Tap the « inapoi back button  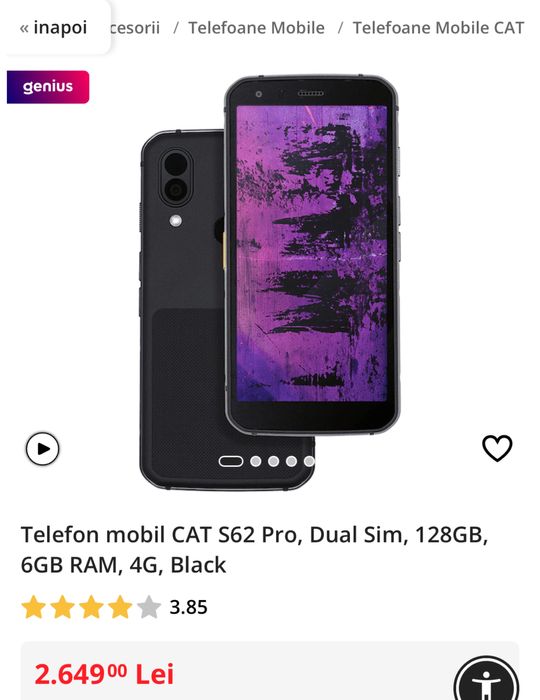53,28
